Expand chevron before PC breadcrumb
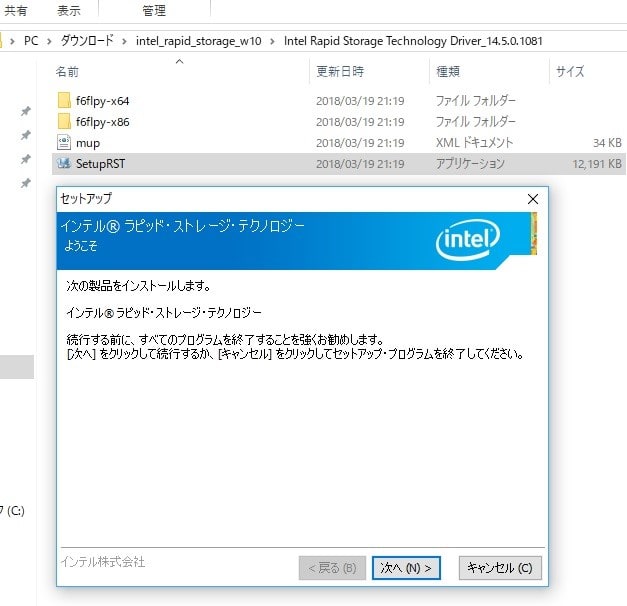Image resolution: width=627 pixels, height=606 pixels. (x=12, y=41)
